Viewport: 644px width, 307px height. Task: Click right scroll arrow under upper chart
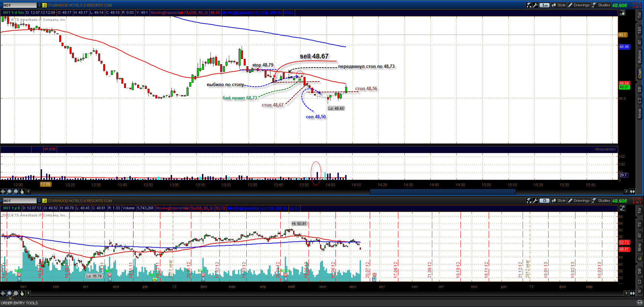coord(626,191)
